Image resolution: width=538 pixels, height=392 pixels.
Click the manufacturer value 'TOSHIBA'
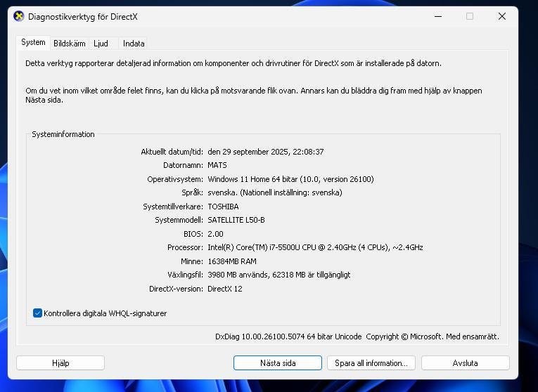click(x=223, y=207)
